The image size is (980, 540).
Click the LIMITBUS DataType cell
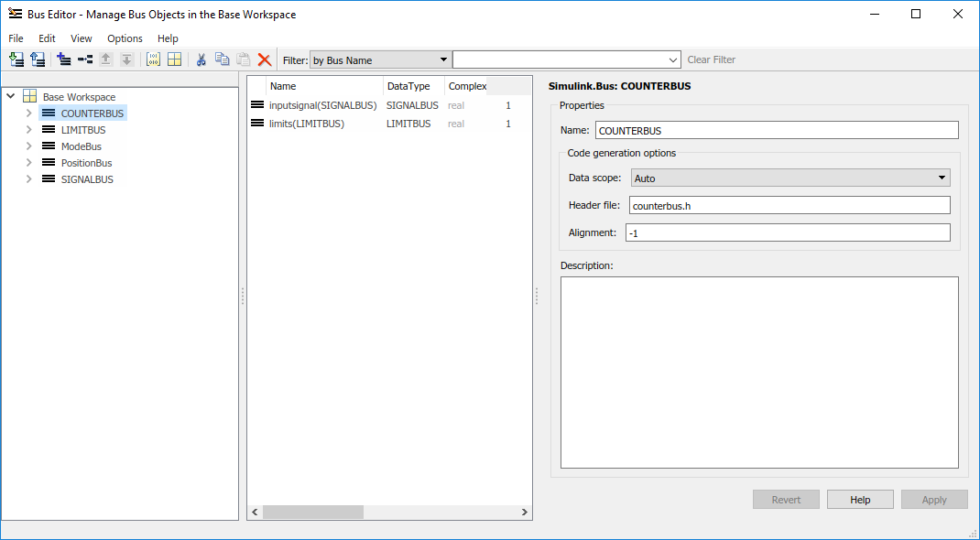coord(408,124)
